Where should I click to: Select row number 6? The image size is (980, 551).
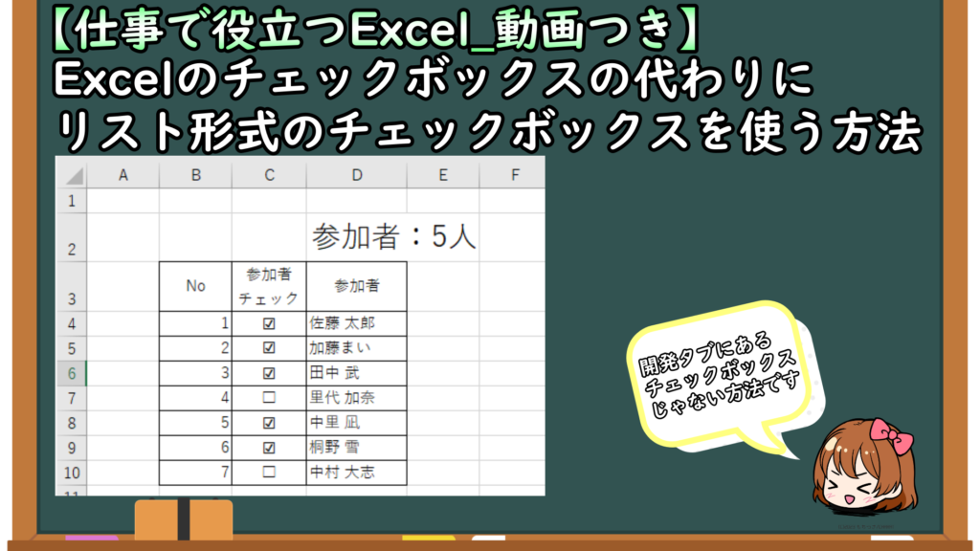(x=72, y=375)
